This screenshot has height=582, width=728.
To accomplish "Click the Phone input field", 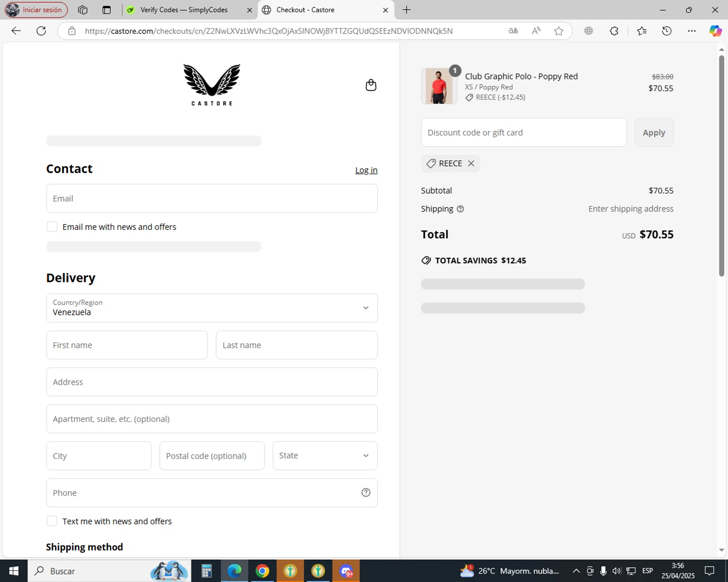I will pyautogui.click(x=212, y=493).
